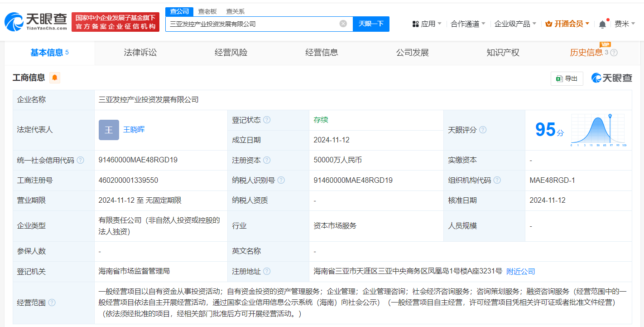Click the company name search input field
The height and width of the screenshot is (327, 644).
coord(251,24)
